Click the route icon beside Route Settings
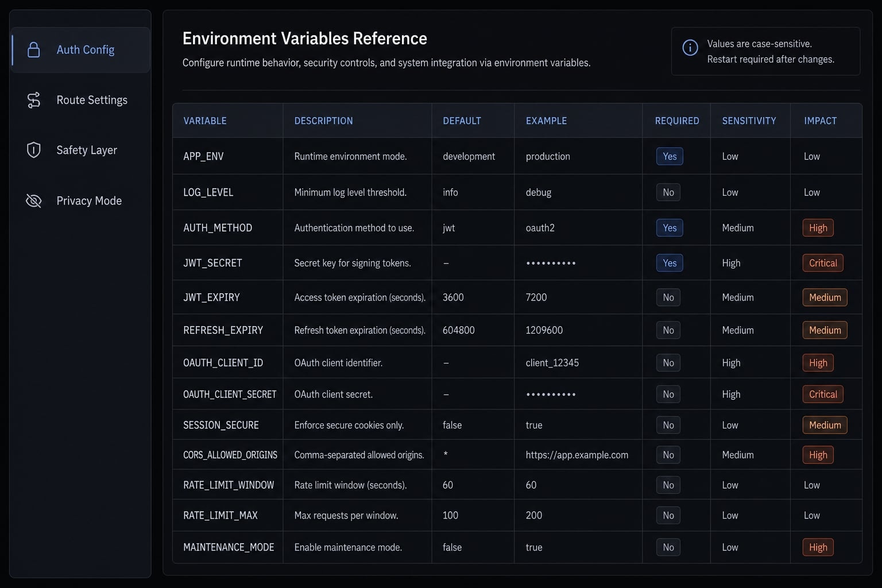 click(x=34, y=100)
